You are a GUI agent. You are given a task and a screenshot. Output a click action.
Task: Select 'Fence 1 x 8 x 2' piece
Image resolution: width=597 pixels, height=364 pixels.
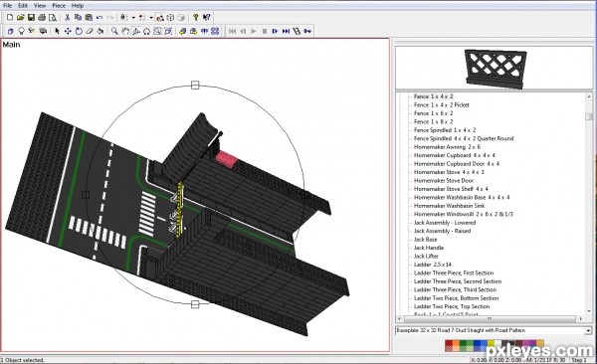click(x=433, y=122)
